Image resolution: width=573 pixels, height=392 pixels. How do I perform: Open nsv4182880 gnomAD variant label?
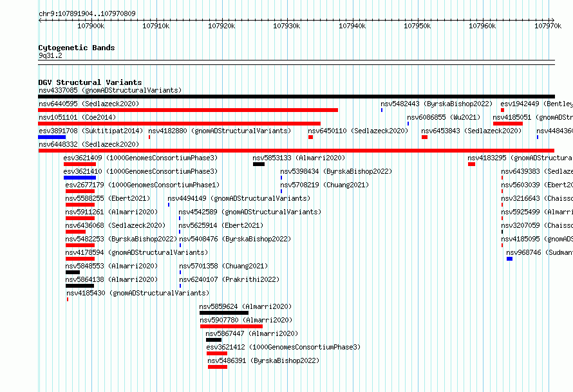point(220,131)
